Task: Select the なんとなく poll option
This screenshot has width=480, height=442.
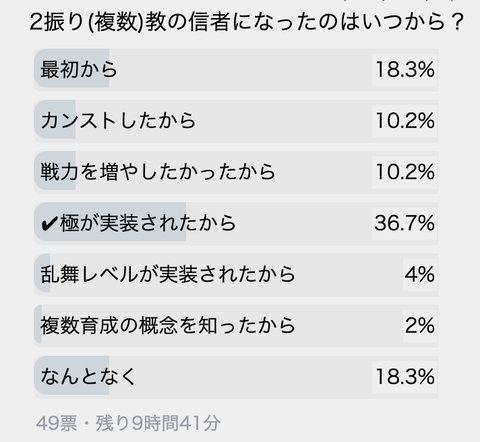Action: pyautogui.click(x=236, y=377)
